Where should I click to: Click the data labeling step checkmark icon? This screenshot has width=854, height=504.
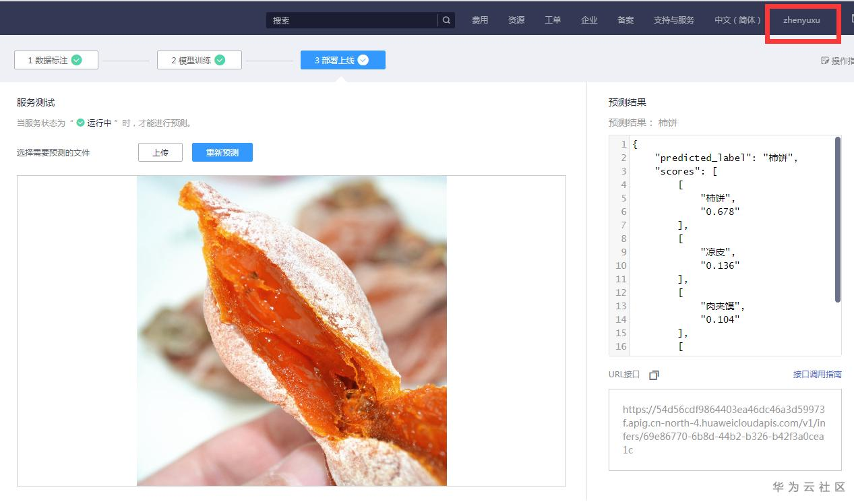click(x=77, y=60)
